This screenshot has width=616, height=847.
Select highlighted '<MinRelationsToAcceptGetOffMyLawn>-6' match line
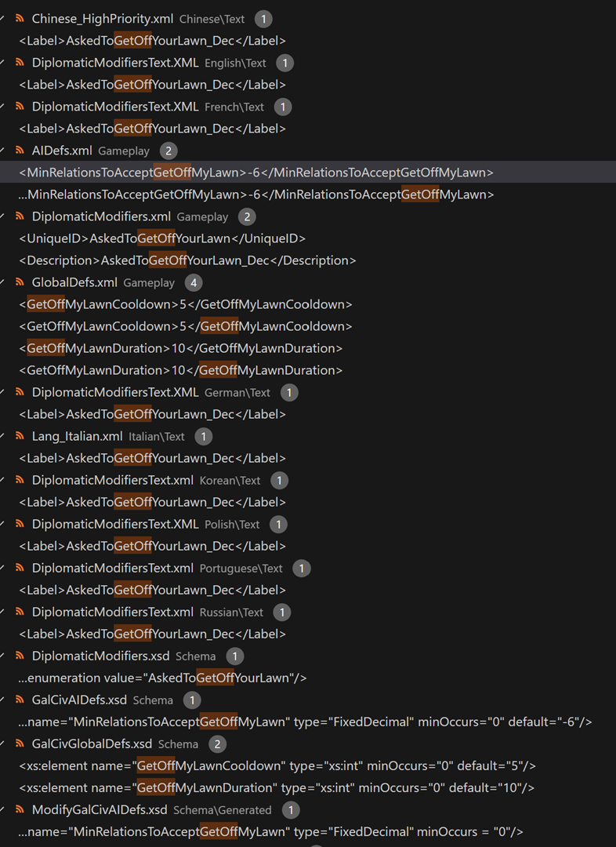click(x=308, y=173)
